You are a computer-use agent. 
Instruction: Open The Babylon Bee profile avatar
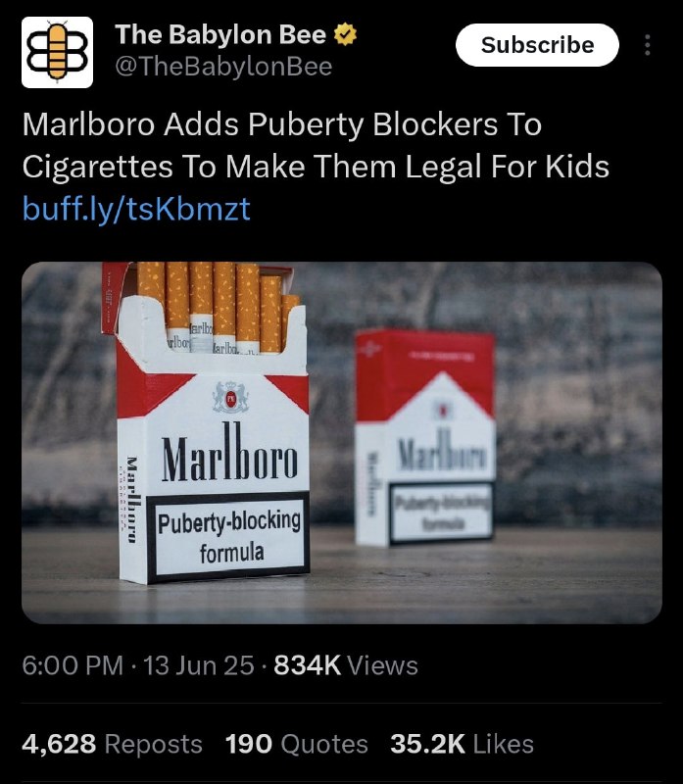57,53
